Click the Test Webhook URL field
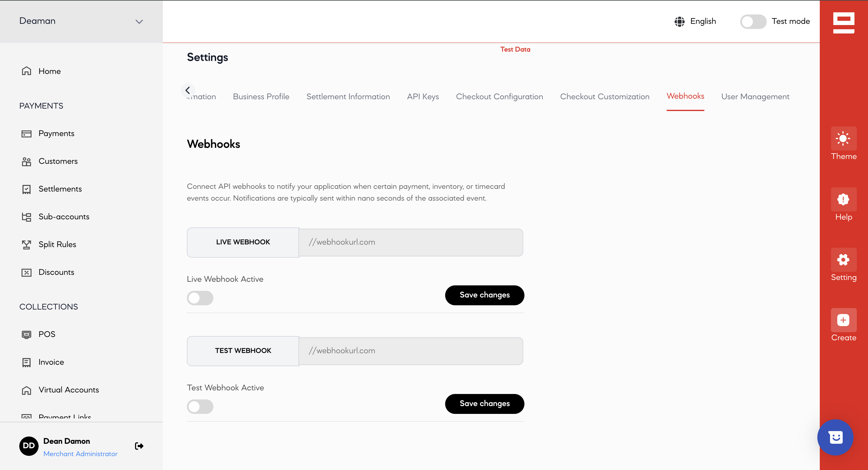868x470 pixels. (411, 351)
